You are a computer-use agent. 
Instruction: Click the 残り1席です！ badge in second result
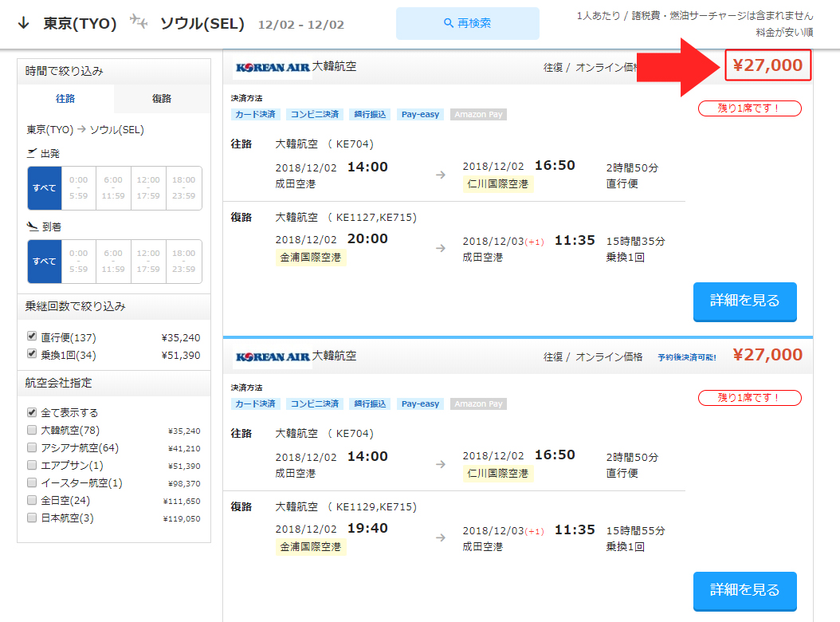[x=749, y=398]
